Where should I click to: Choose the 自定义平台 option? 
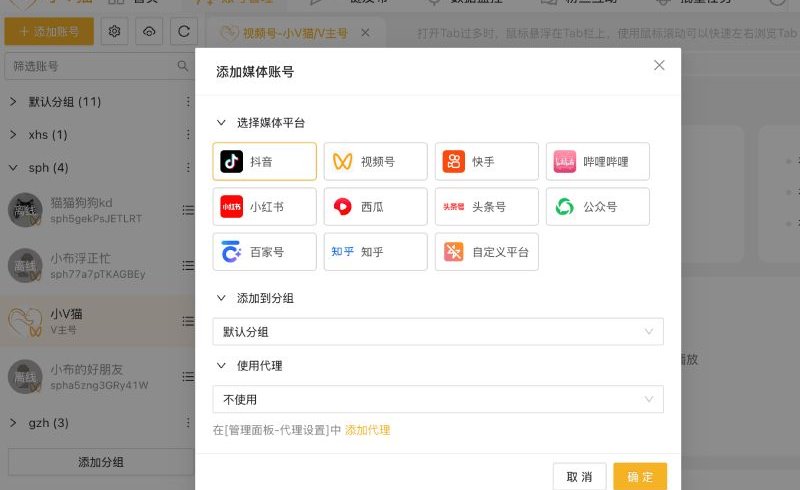click(487, 252)
